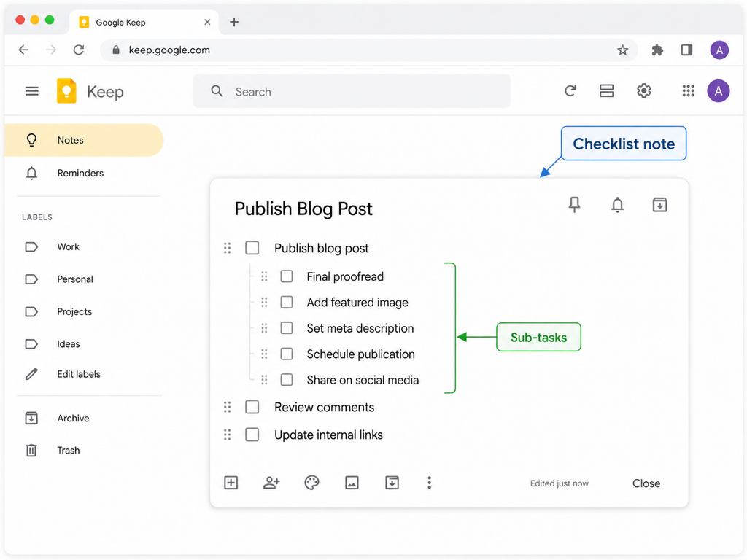Add an image to the note
The image size is (747, 560).
click(352, 483)
